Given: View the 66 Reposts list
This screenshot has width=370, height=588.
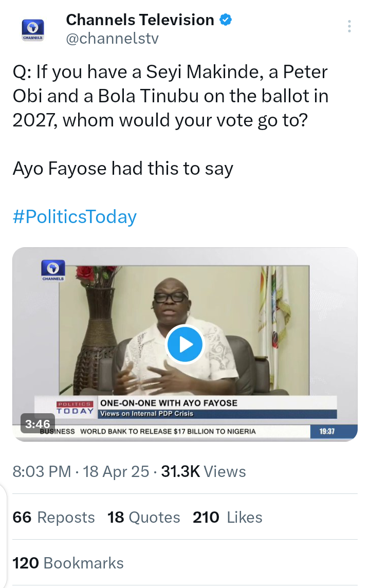Looking at the screenshot, I should 53,517.
